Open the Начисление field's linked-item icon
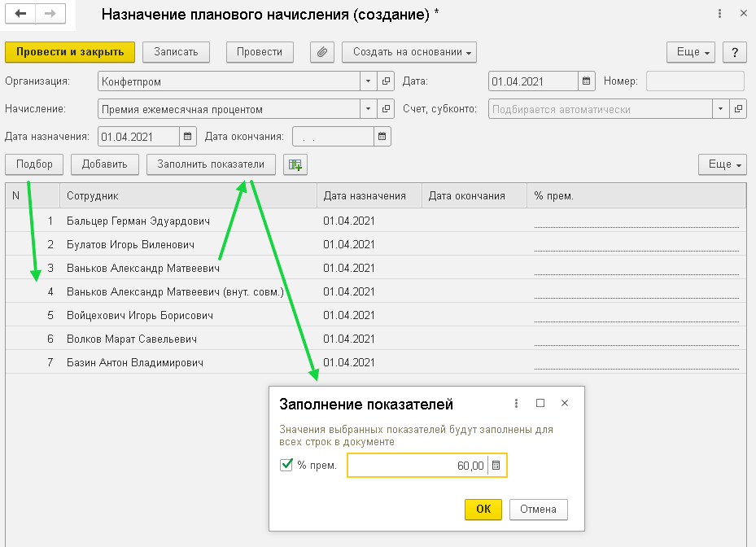 [x=386, y=109]
